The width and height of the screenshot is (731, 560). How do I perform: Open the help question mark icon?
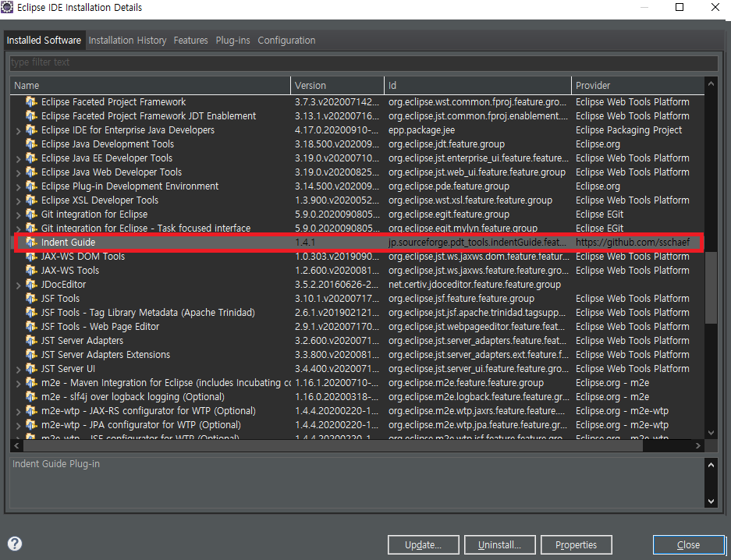(15, 544)
